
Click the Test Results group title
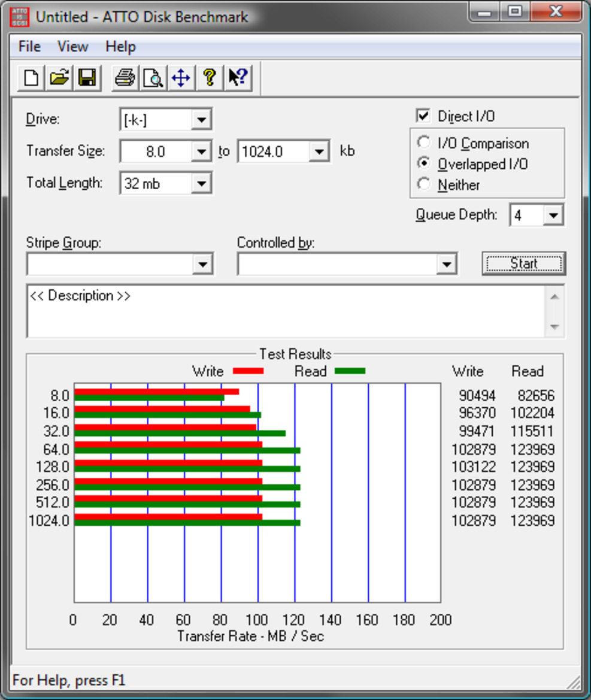[x=296, y=354]
